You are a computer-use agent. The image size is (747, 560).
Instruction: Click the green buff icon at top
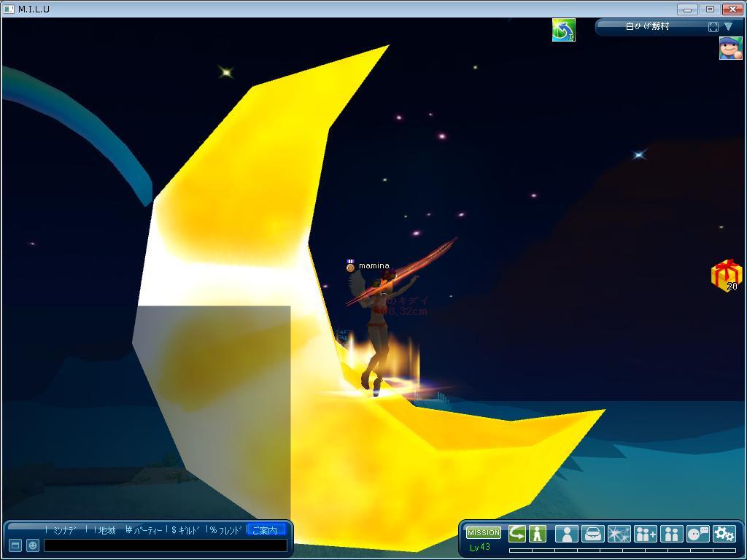(x=563, y=30)
